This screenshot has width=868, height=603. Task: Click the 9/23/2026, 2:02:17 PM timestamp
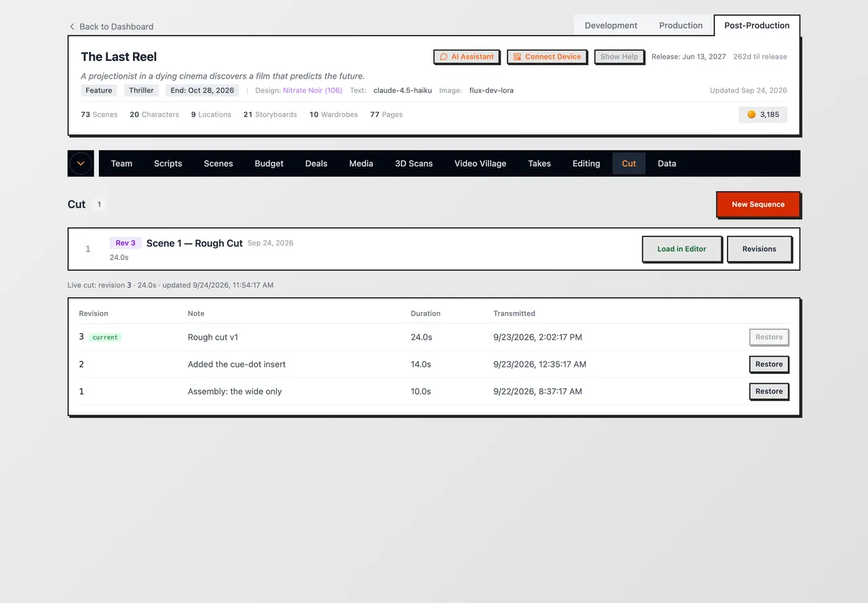coord(538,337)
